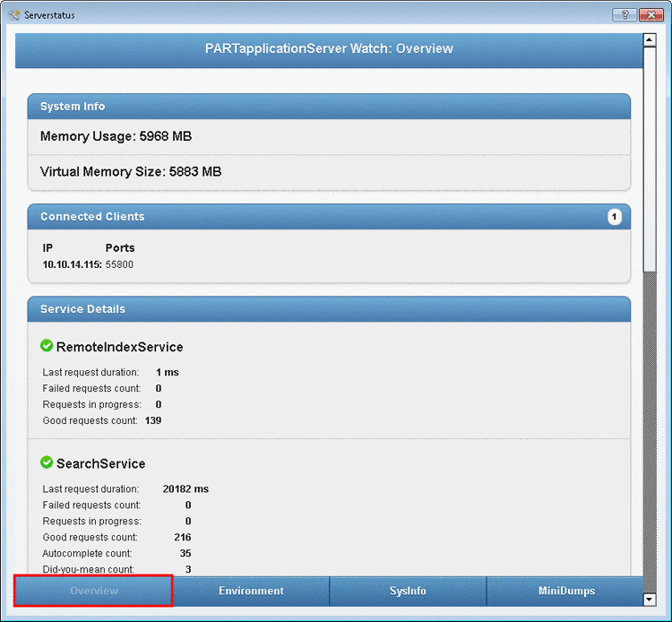Click the SearchService heading
Image resolution: width=672 pixels, height=622 pixels.
[x=100, y=463]
